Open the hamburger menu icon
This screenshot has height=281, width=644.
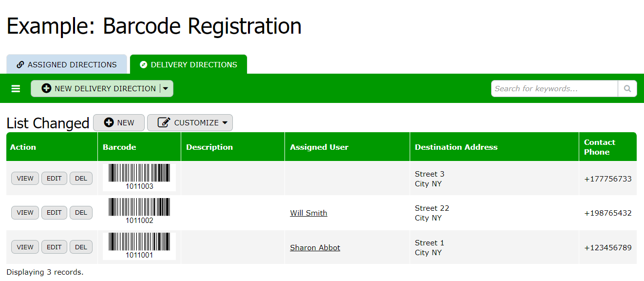(16, 89)
